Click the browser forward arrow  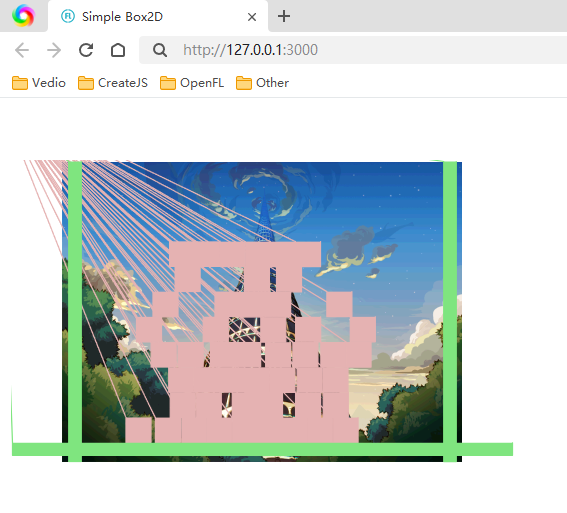54,50
